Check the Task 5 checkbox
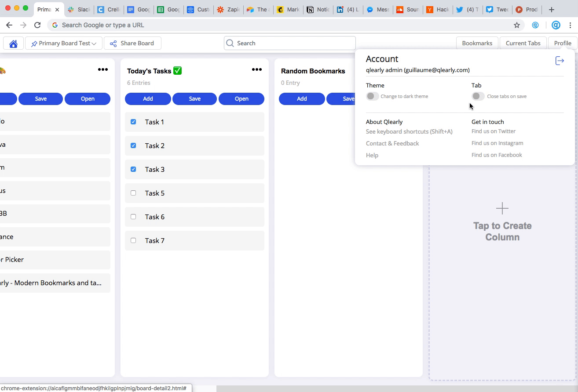 click(x=133, y=193)
